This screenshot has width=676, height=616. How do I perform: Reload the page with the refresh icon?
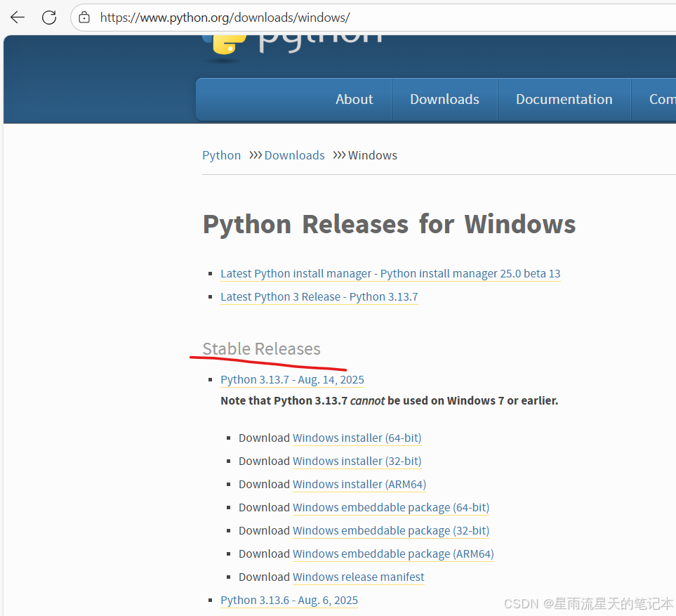pos(49,18)
